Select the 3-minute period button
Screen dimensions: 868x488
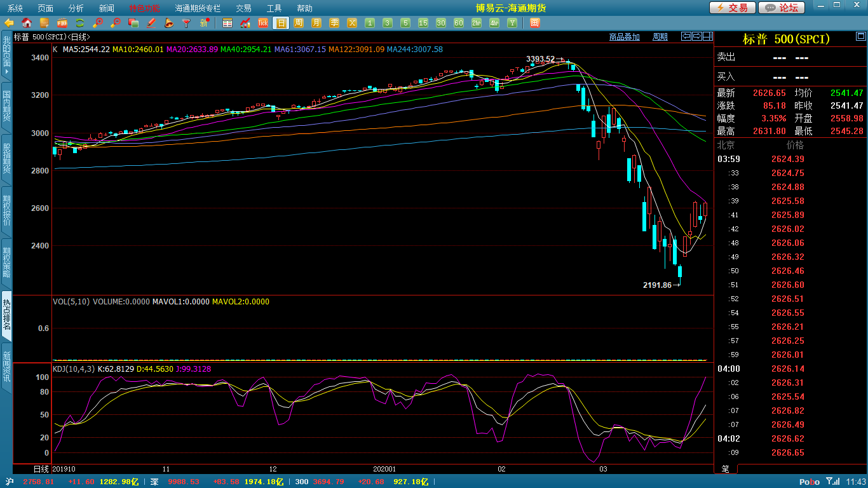388,23
